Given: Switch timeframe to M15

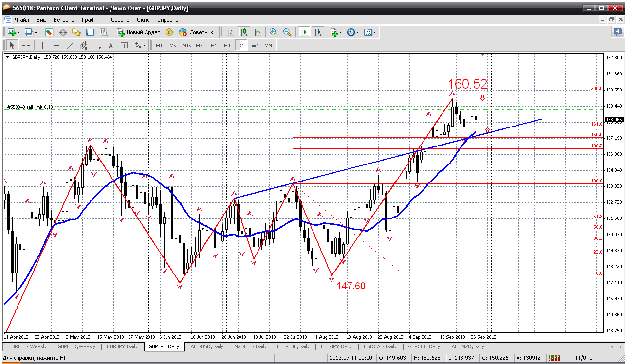Looking at the screenshot, I should (186, 45).
